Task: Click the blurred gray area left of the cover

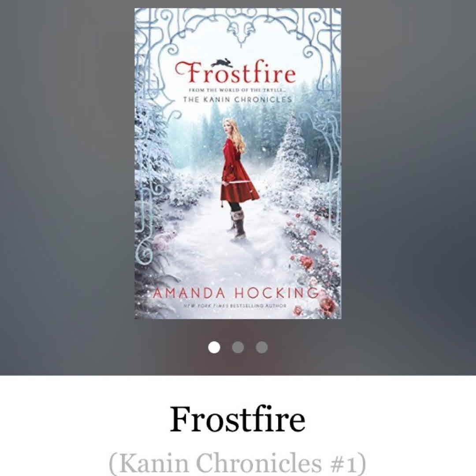Action: point(67,182)
